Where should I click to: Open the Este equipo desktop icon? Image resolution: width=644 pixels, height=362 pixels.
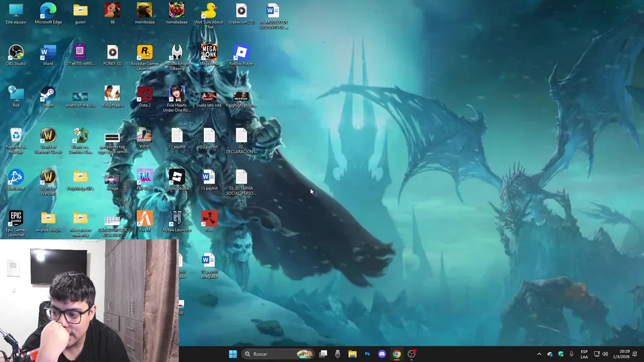tap(16, 14)
